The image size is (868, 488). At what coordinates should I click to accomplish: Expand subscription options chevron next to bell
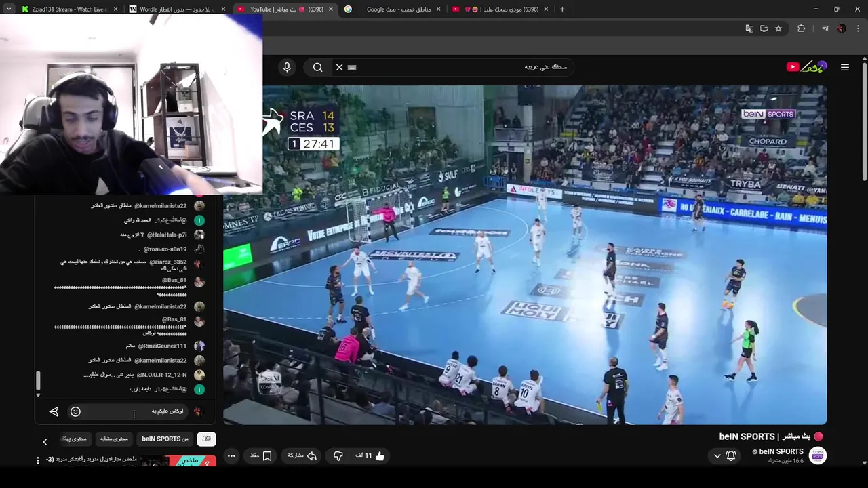(x=717, y=456)
